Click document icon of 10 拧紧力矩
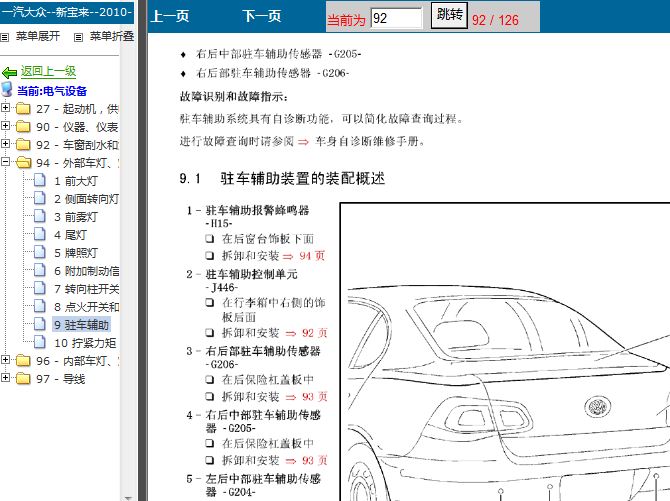 tap(40, 342)
